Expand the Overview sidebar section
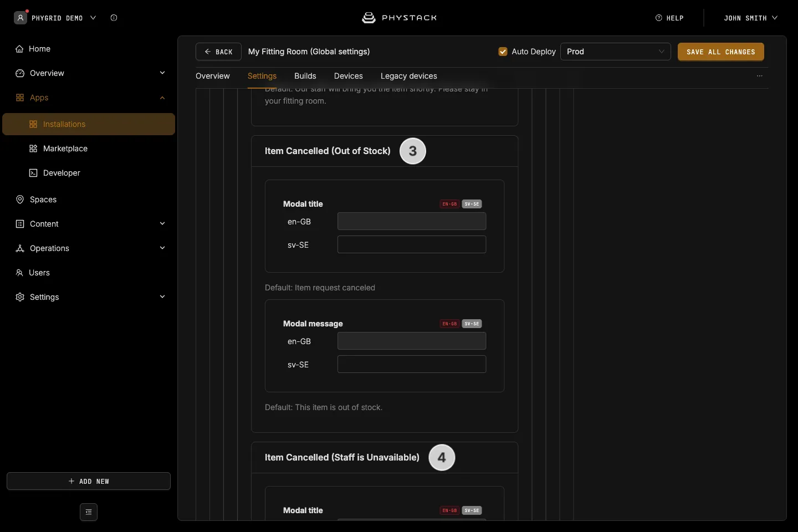The width and height of the screenshot is (798, 532). (162, 73)
